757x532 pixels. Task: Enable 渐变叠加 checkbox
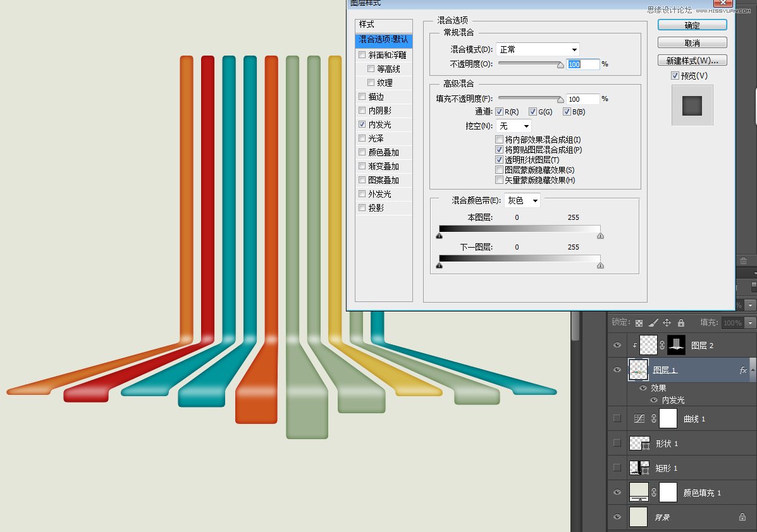[362, 166]
